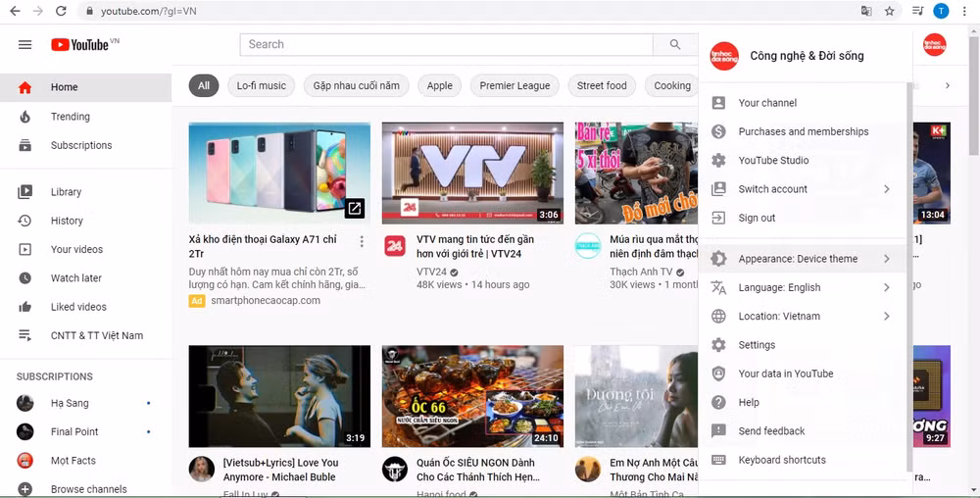Expand the Appearance: Device theme submenu

click(x=887, y=259)
